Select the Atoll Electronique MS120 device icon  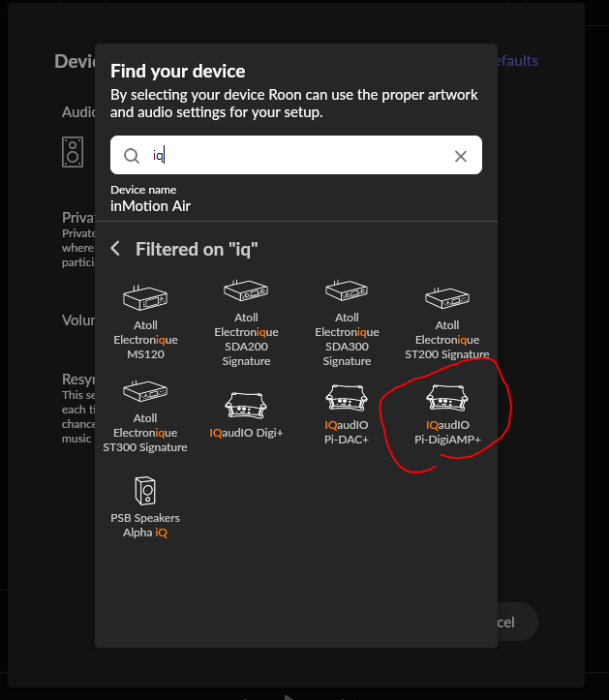coord(145,298)
